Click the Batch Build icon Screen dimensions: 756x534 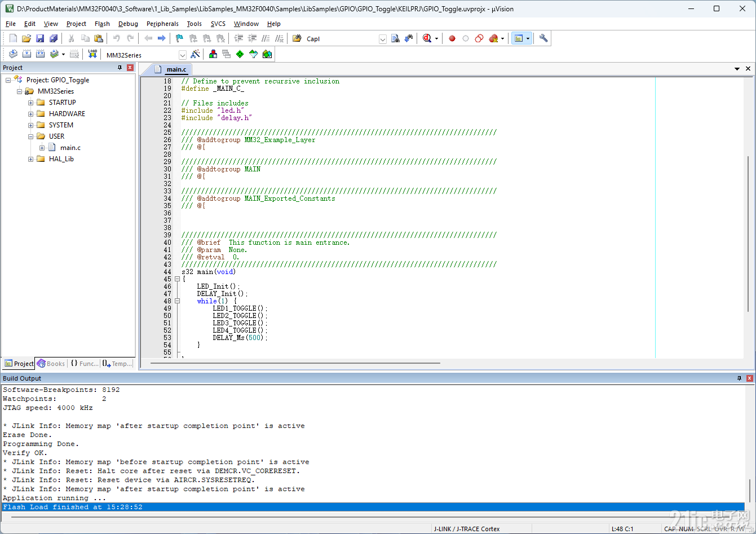(54, 54)
